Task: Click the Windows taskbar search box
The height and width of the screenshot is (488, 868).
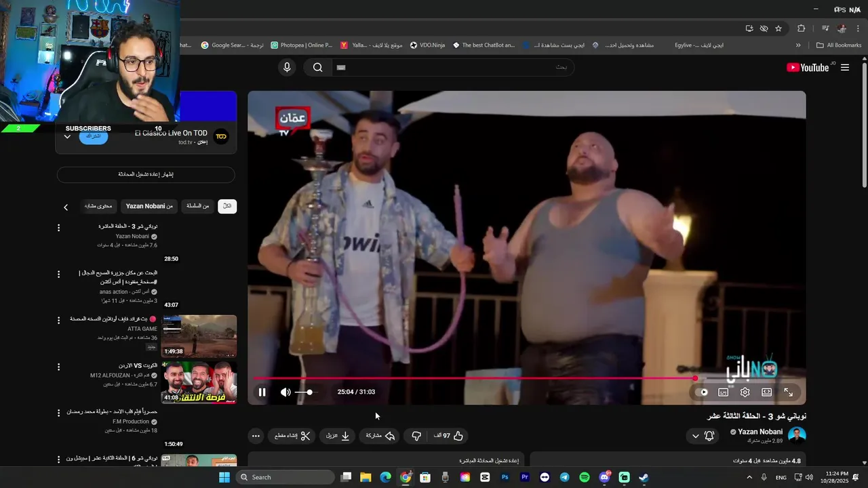Action: 285,477
